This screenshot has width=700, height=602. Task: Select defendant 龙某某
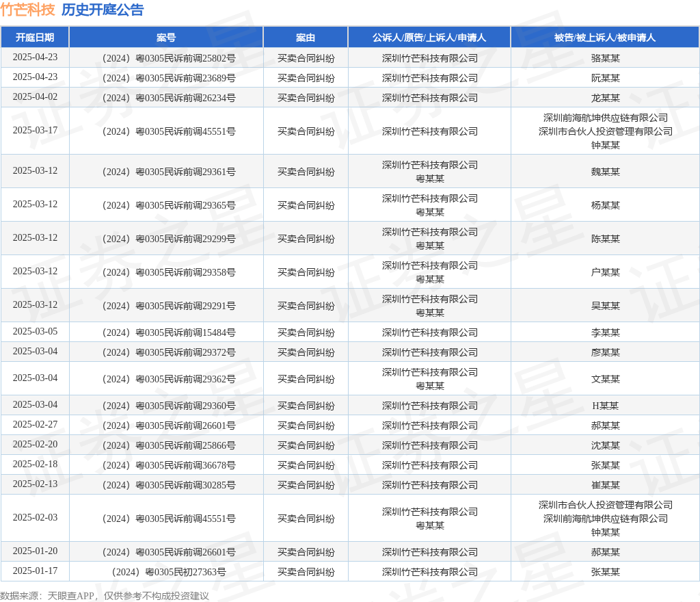click(x=606, y=98)
